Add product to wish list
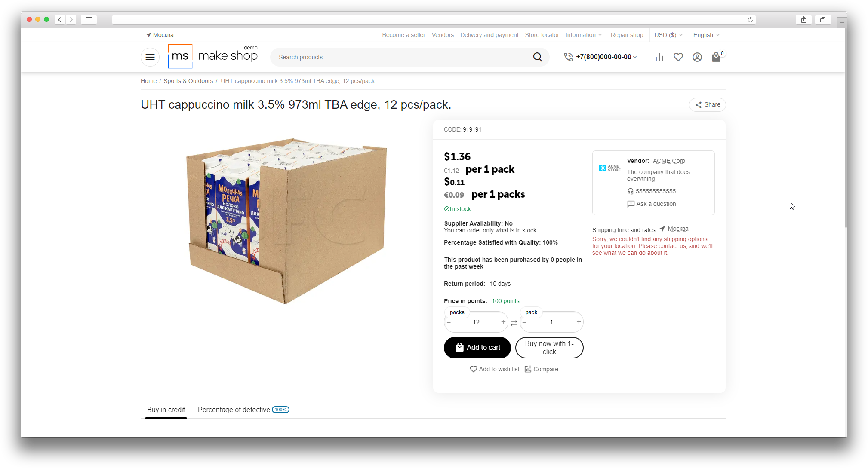868x468 pixels. [495, 369]
